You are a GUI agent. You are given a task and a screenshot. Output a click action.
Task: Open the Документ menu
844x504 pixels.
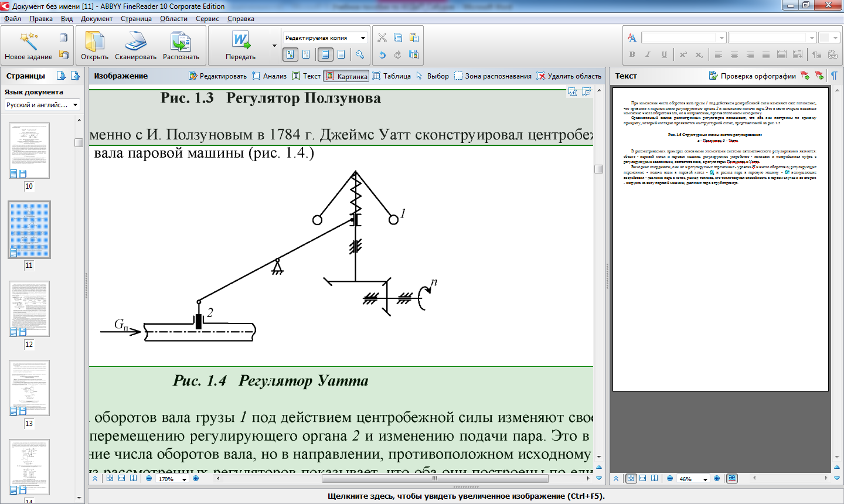[x=97, y=19]
